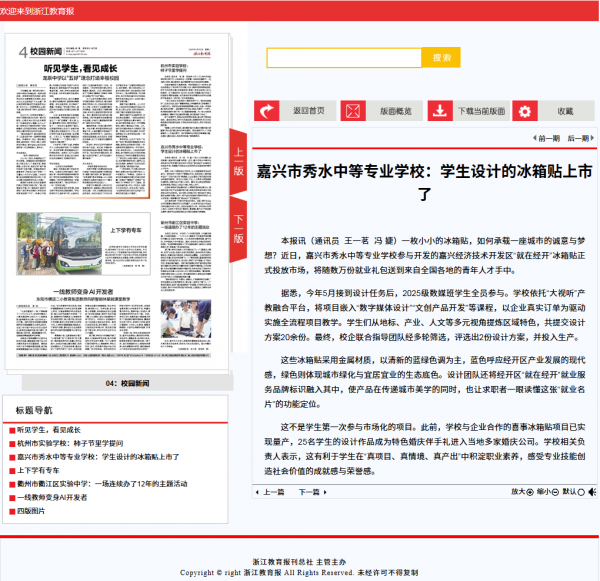Open article 杭州市实验学校：柿子节里学提问

(70, 443)
